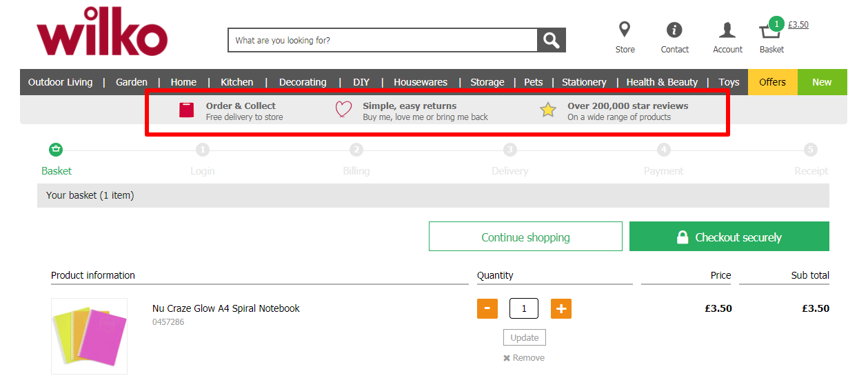The width and height of the screenshot is (868, 387).
Task: Open the Account person icon
Action: [727, 30]
